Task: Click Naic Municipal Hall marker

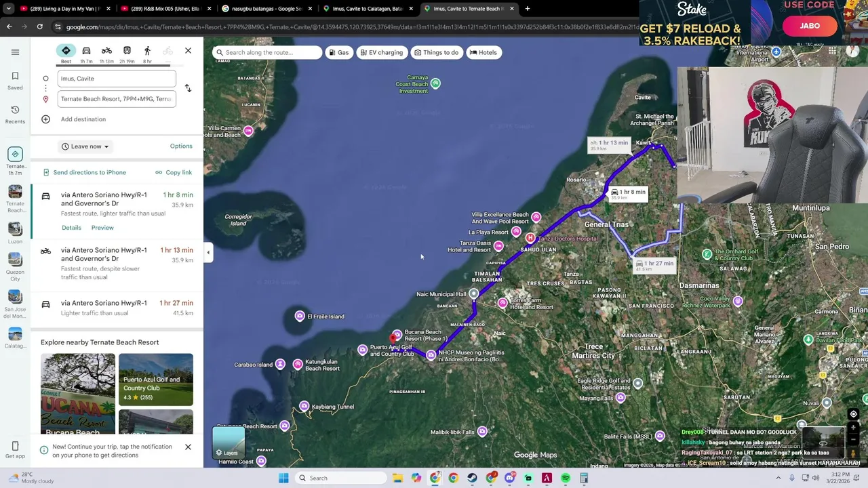Action: (473, 293)
